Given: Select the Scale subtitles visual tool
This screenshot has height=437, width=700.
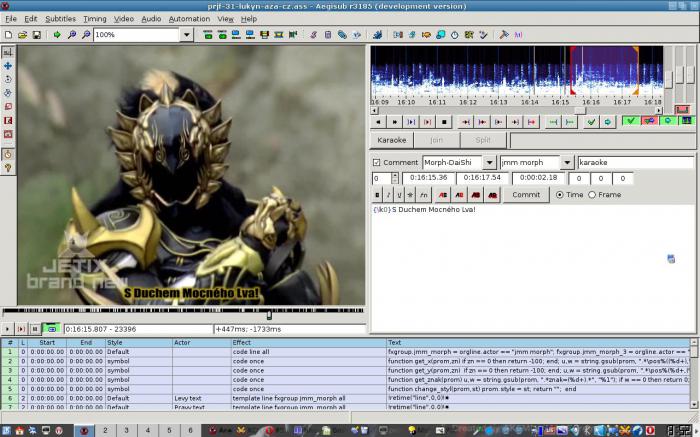Looking at the screenshot, I should 8,107.
